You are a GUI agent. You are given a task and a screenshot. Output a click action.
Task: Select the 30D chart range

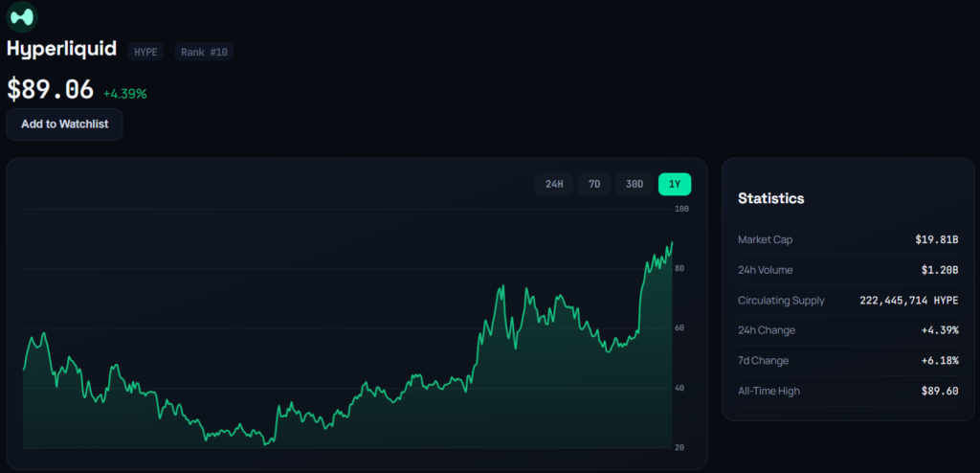635,184
